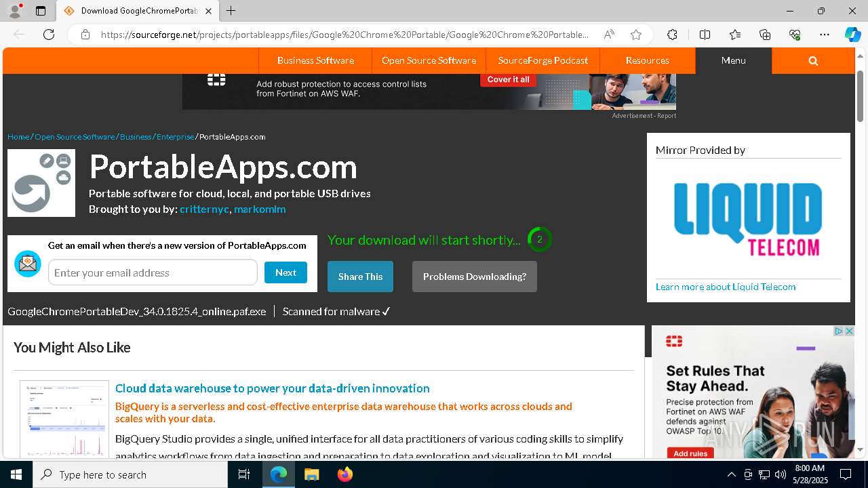868x488 pixels.
Task: Click the BigQuery screenshot thumbnail
Action: [x=64, y=419]
